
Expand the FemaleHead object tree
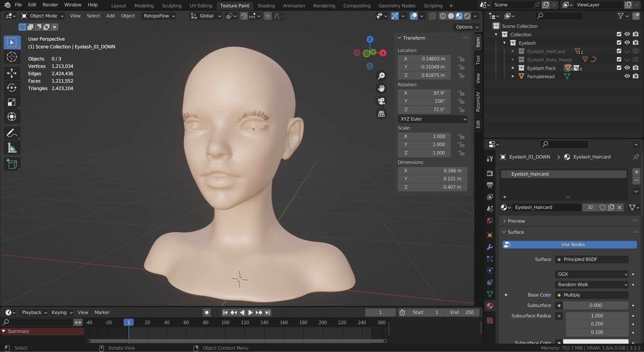coord(513,76)
